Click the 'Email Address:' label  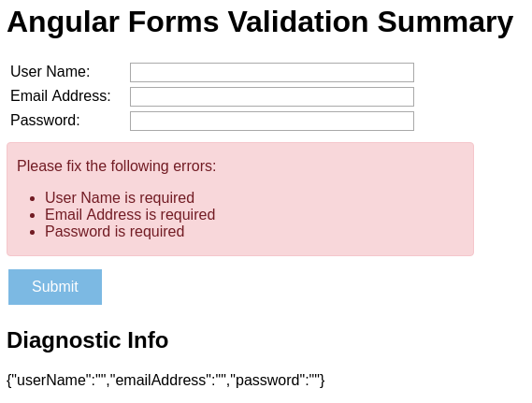(61, 96)
